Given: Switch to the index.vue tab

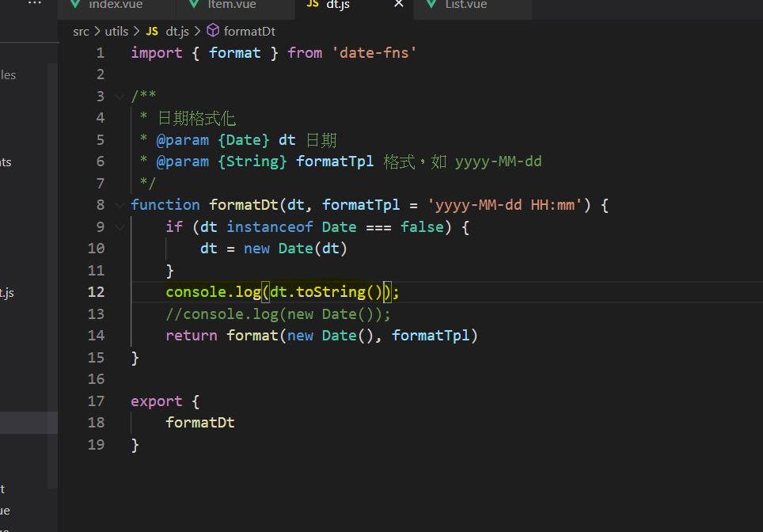Looking at the screenshot, I should point(116,6).
